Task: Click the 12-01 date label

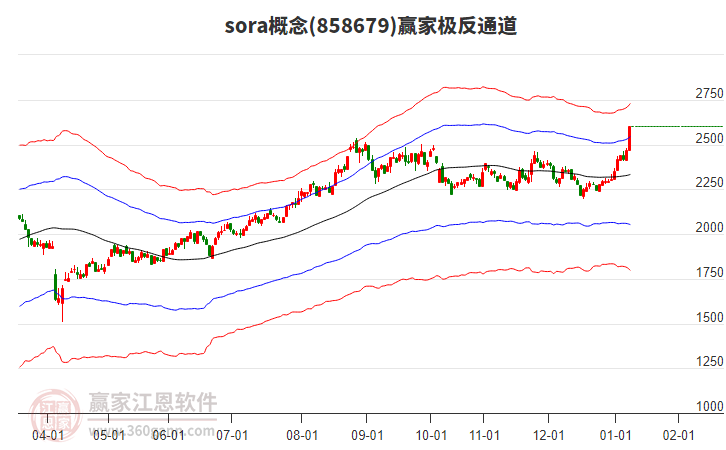Action: [549, 436]
